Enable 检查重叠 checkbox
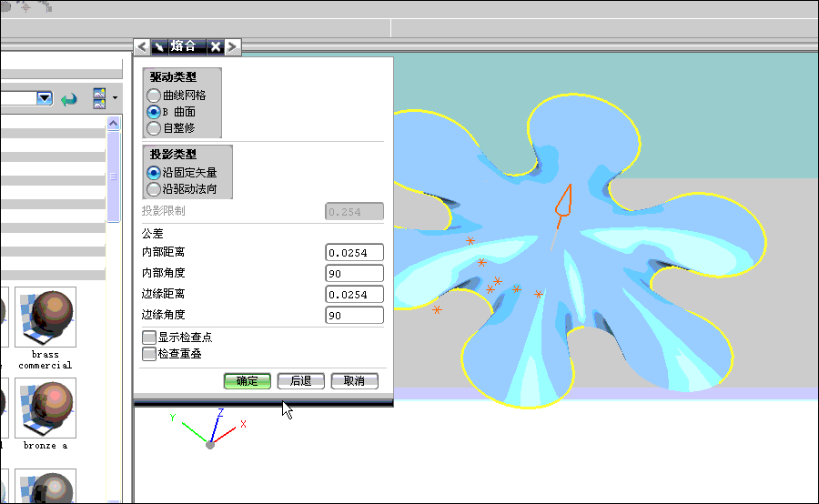The image size is (819, 504). (x=149, y=354)
